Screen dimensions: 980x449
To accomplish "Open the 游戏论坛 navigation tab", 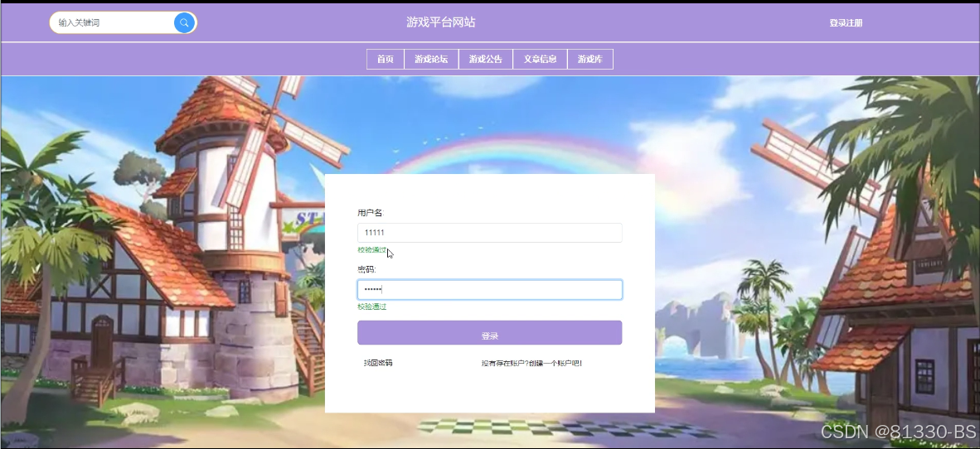I will click(431, 60).
